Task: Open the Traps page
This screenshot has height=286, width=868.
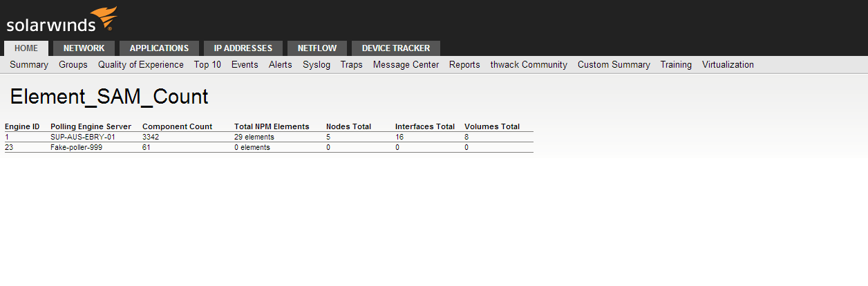Action: (352, 65)
